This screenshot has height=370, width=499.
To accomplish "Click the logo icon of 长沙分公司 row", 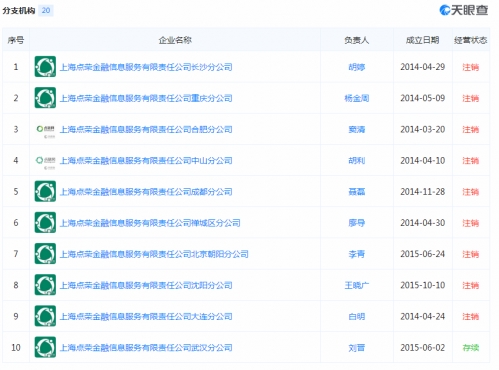I will point(45,67).
